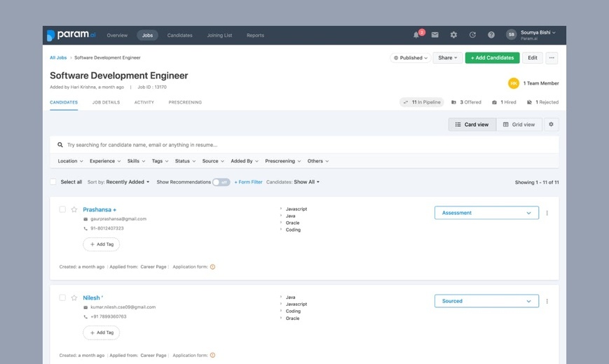Viewport: 609px width, 364px height.
Task: Open the mail envelope icon
Action: 435,35
